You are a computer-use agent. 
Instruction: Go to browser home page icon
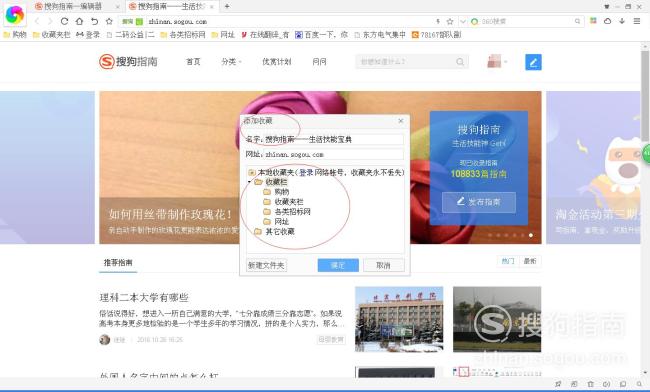[x=80, y=21]
